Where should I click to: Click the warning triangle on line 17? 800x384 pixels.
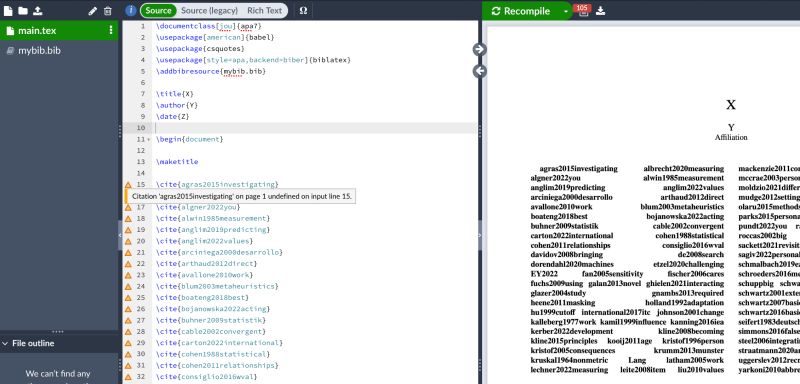pos(128,208)
